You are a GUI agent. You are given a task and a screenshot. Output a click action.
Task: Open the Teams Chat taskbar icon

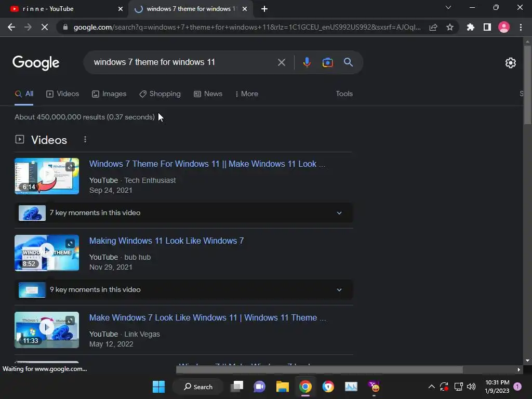tap(260, 387)
